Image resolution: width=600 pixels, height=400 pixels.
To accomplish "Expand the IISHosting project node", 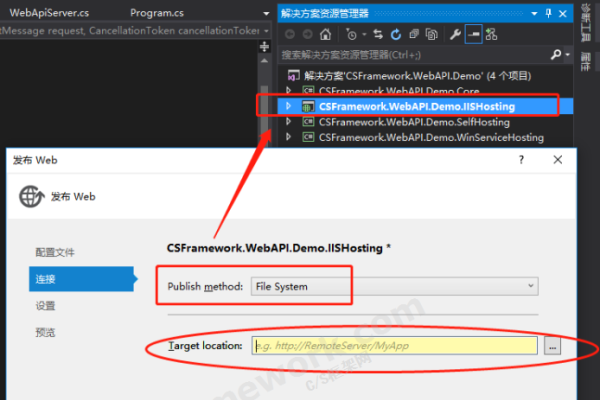I will point(289,106).
